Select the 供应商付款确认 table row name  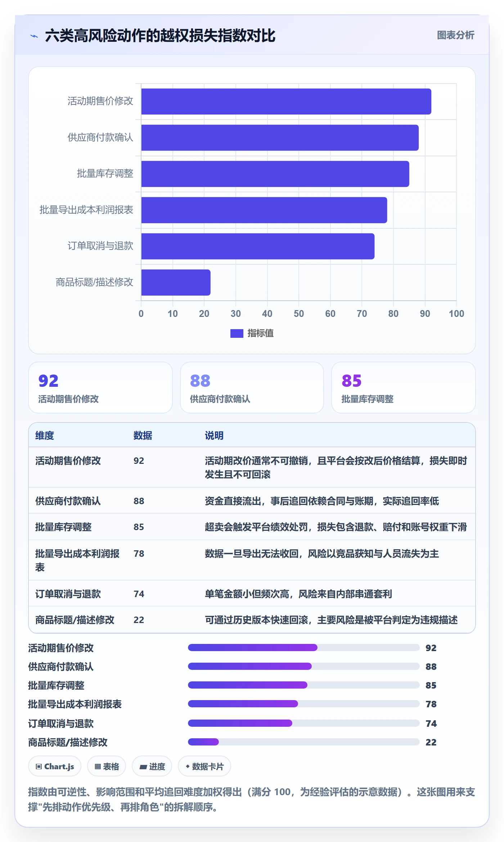point(68,501)
